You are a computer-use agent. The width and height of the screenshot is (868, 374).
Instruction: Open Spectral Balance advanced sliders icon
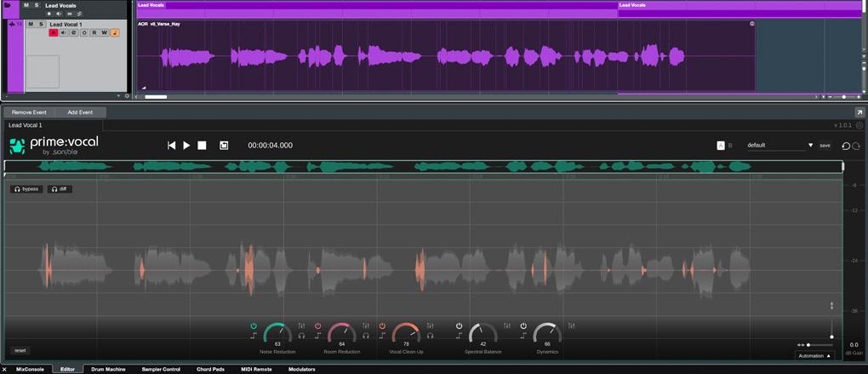pyautogui.click(x=507, y=325)
